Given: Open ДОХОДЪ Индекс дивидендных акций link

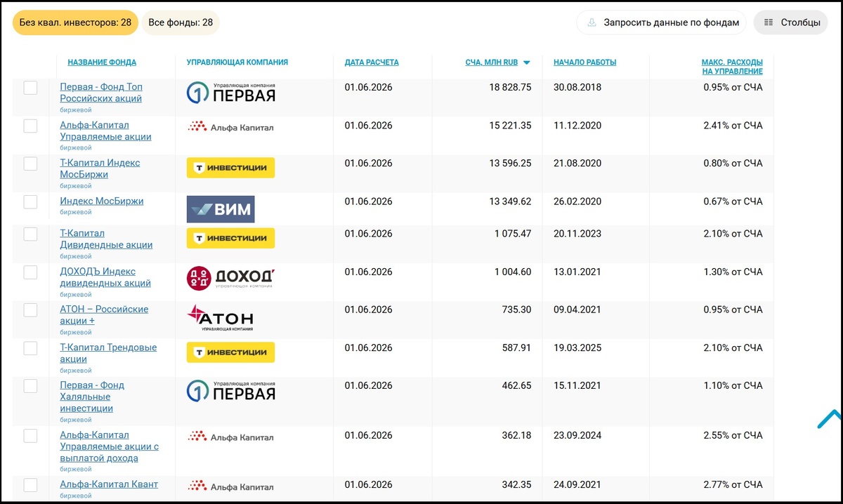Looking at the screenshot, I should [x=105, y=277].
